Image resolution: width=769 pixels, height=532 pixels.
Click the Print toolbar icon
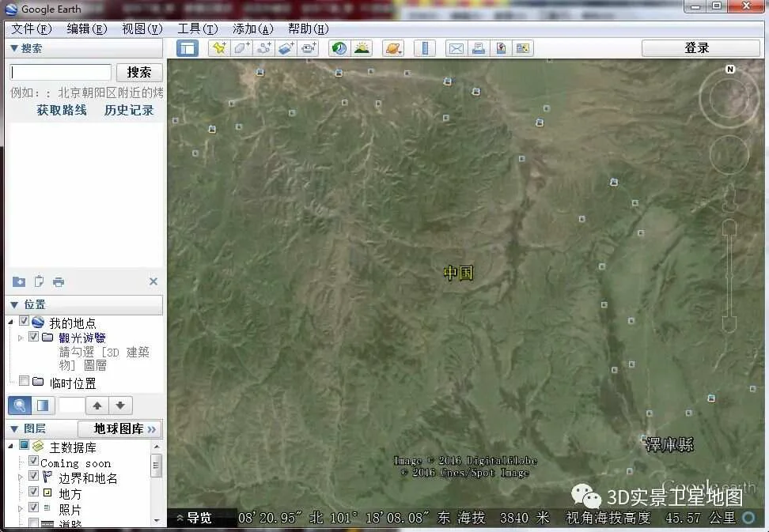click(479, 48)
